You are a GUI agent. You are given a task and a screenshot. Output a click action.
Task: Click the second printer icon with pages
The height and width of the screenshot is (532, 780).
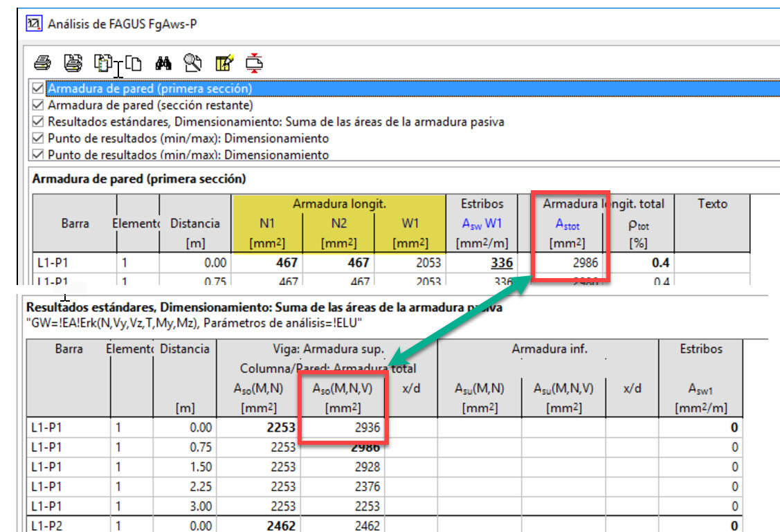point(73,64)
